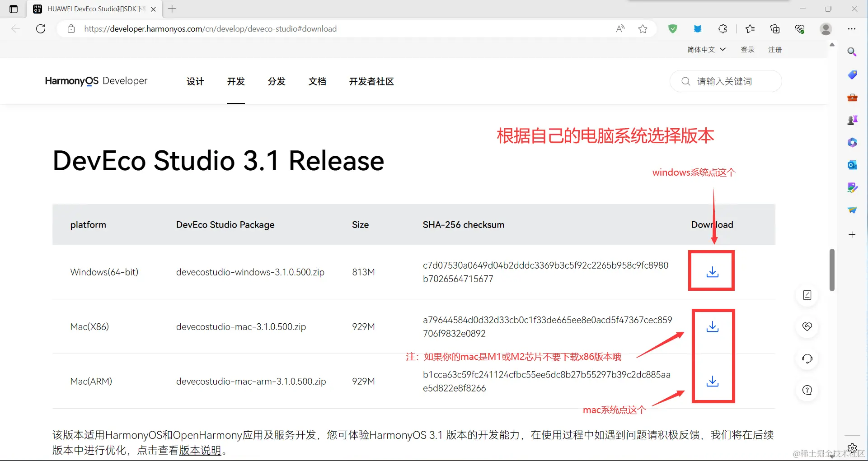Open the 开发 menu

[x=236, y=81]
